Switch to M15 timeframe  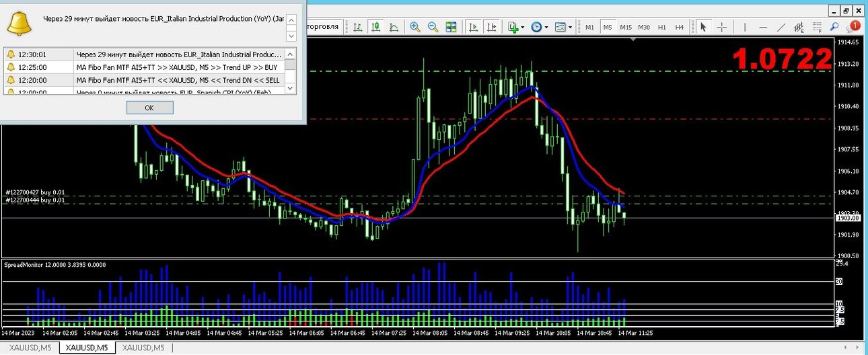[626, 27]
